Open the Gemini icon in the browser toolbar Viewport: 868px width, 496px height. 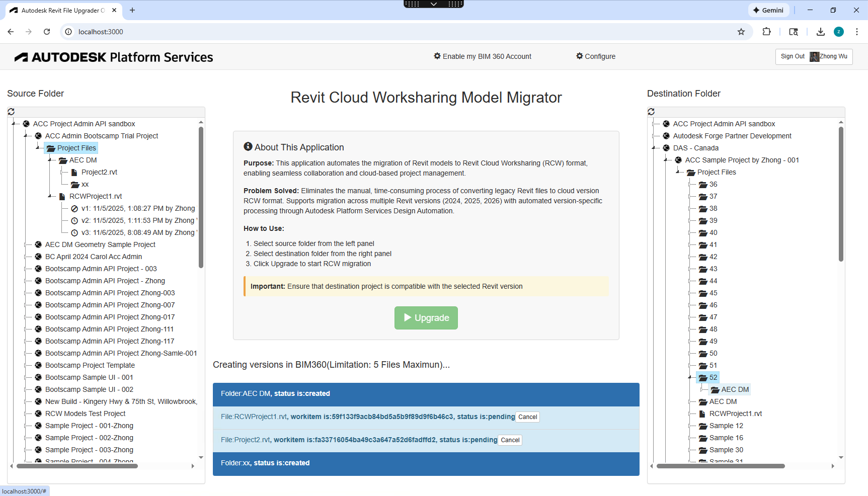(768, 10)
